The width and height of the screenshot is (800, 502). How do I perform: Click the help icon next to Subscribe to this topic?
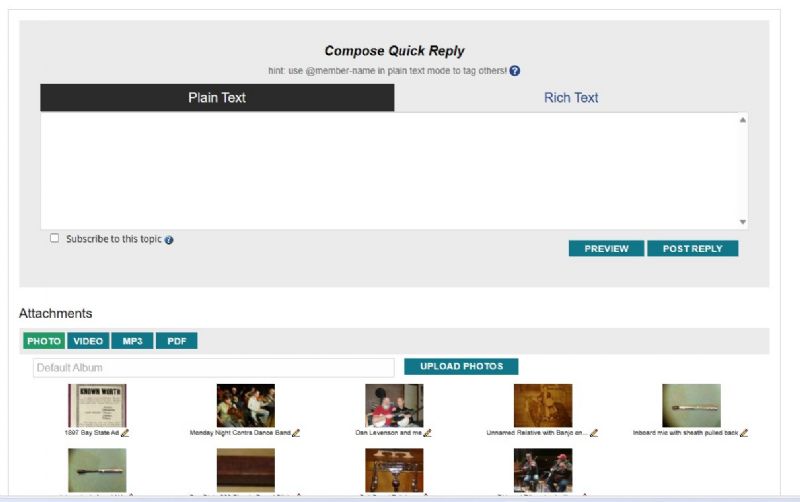pyautogui.click(x=169, y=240)
